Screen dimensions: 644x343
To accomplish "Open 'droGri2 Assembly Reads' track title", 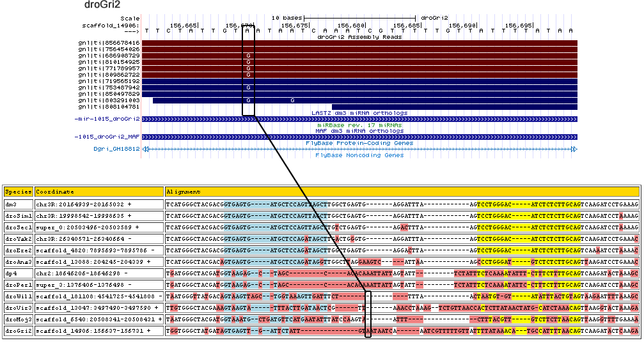I will click(x=359, y=37).
